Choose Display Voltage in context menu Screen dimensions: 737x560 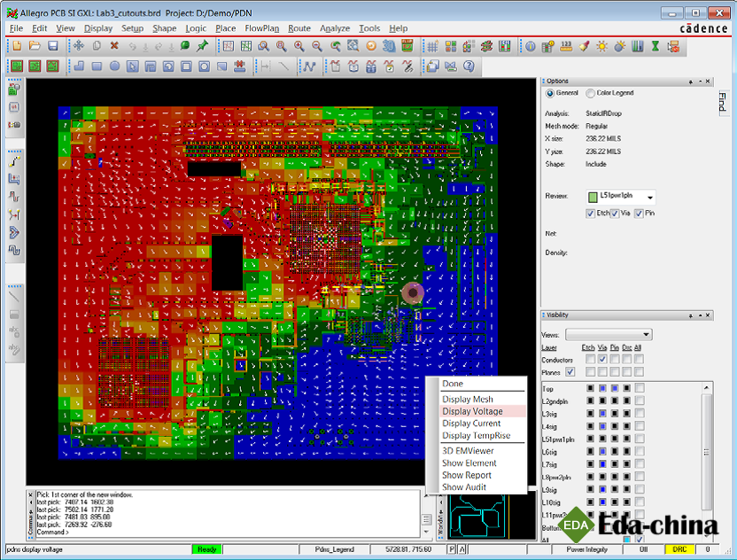pyautogui.click(x=472, y=411)
